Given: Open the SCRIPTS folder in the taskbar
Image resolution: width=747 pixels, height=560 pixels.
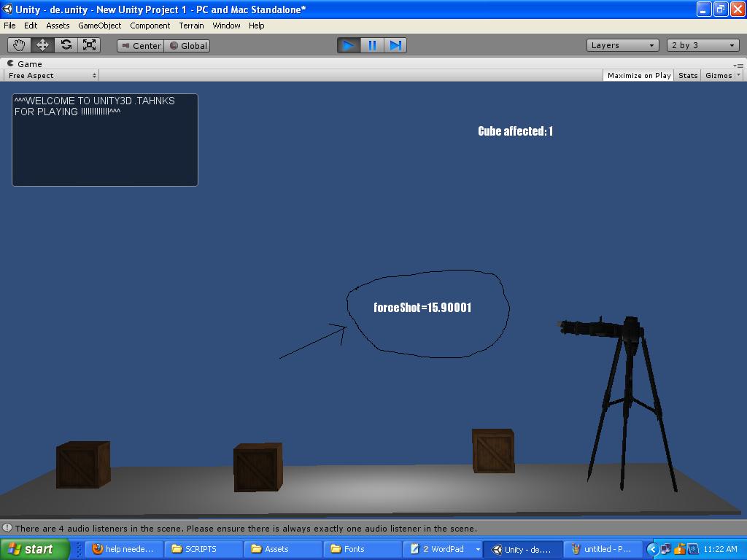Looking at the screenshot, I should (203, 548).
